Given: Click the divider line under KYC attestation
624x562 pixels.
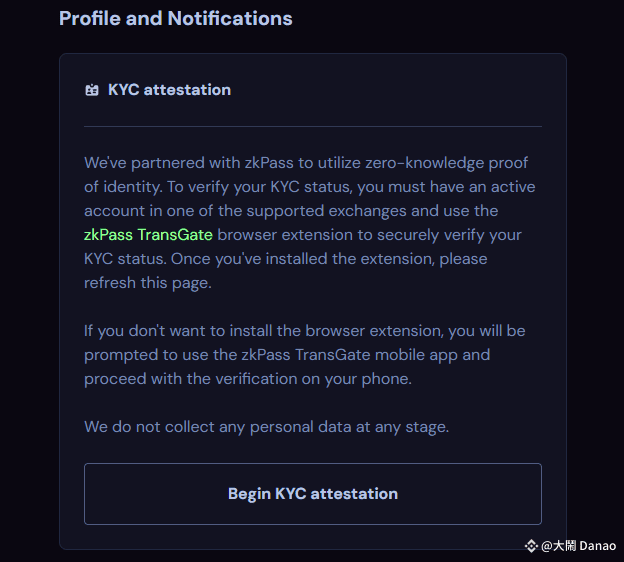Looking at the screenshot, I should coord(312,127).
